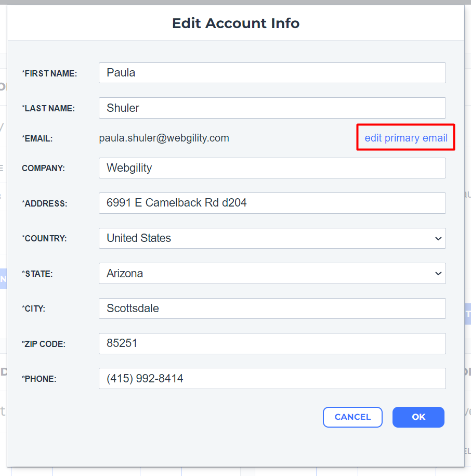Viewport: 471px width, 476px height.
Task: Confirm changes with the OK button
Action: [x=418, y=417]
